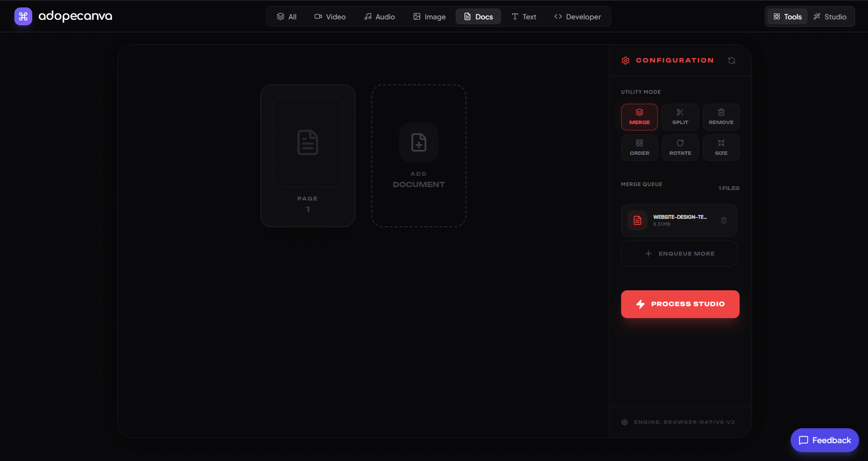Delete the queued WEBSITE-DESIGN file via trash icon
The height and width of the screenshot is (461, 868).
click(723, 220)
